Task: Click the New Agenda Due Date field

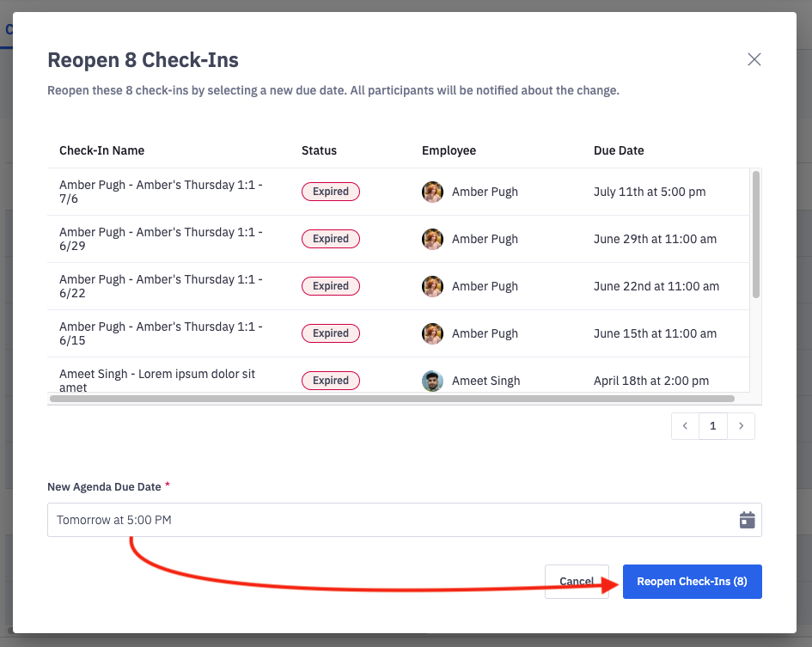Action: 387,520
